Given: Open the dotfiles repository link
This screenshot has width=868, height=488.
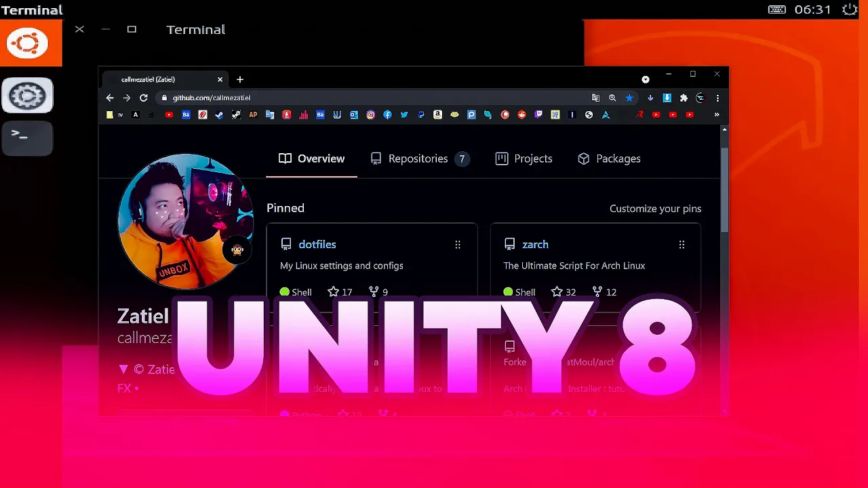Looking at the screenshot, I should tap(317, 244).
